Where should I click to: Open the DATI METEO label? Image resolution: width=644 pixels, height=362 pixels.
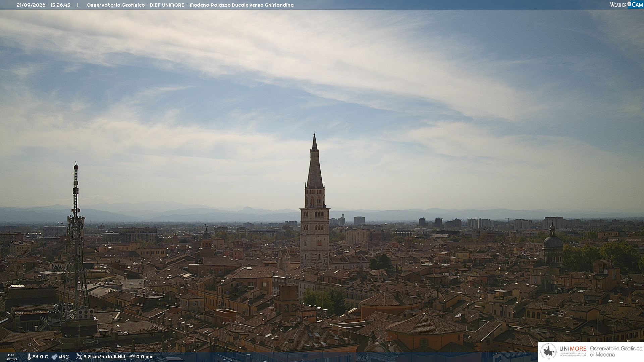pos(12,357)
